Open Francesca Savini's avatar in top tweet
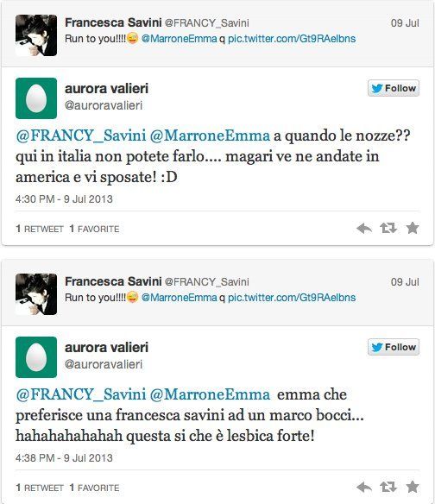Screen dimensions: 435x504 tap(36, 35)
